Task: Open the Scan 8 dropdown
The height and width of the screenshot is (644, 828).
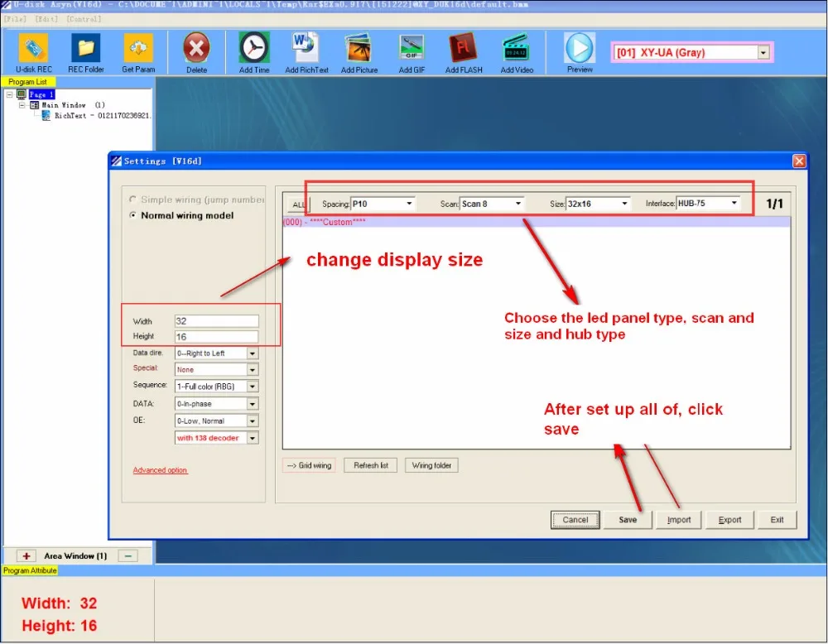Action: [518, 204]
